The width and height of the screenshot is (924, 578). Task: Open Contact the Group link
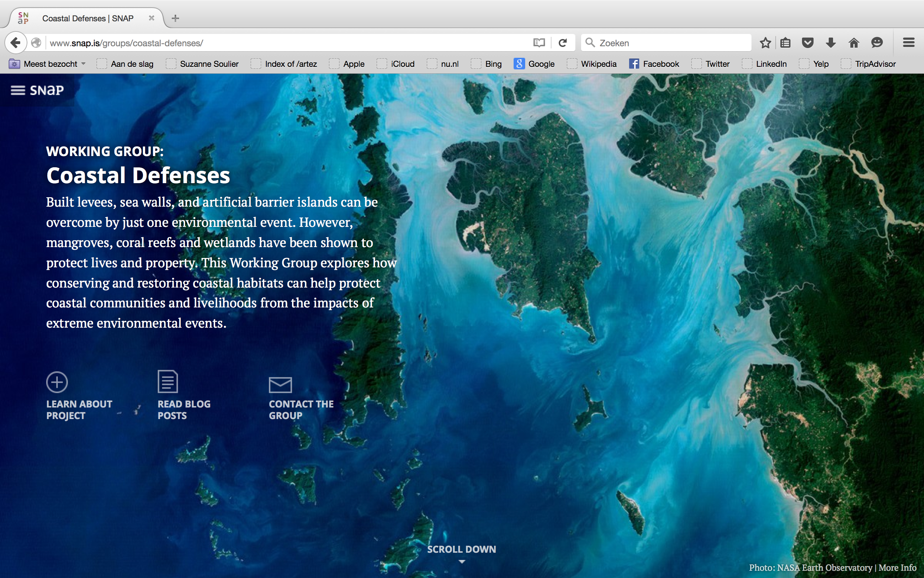point(301,410)
